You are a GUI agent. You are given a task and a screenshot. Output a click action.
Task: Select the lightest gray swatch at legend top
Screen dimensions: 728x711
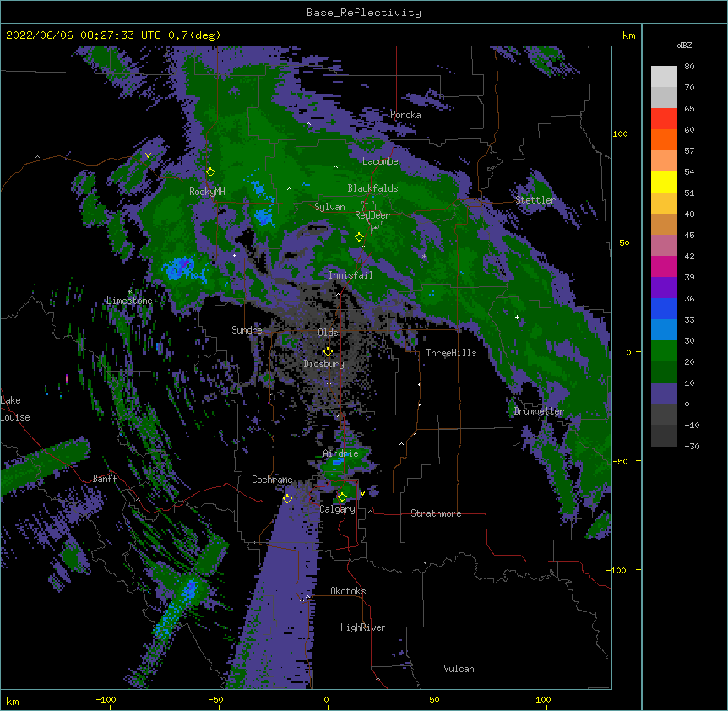pyautogui.click(x=664, y=77)
